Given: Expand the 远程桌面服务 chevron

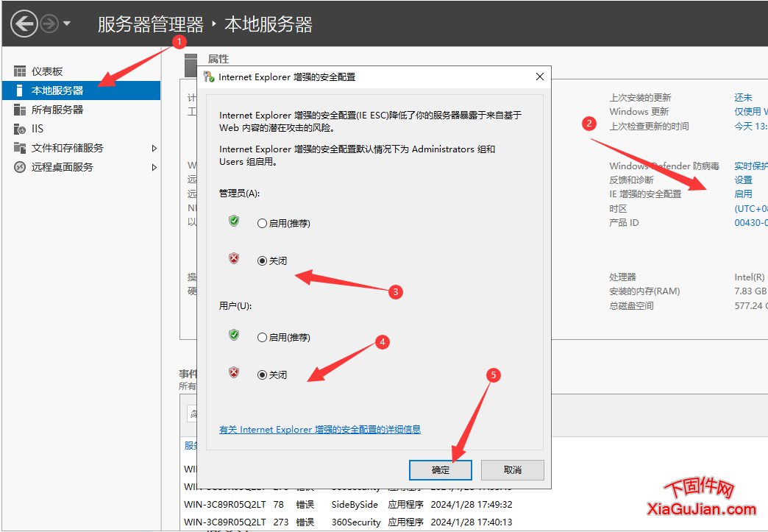Looking at the screenshot, I should (x=154, y=168).
